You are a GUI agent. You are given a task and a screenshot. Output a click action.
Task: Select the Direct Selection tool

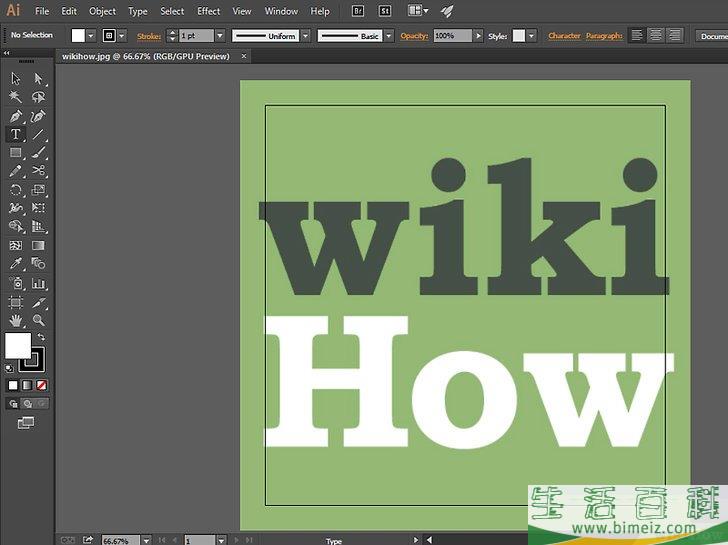point(38,78)
